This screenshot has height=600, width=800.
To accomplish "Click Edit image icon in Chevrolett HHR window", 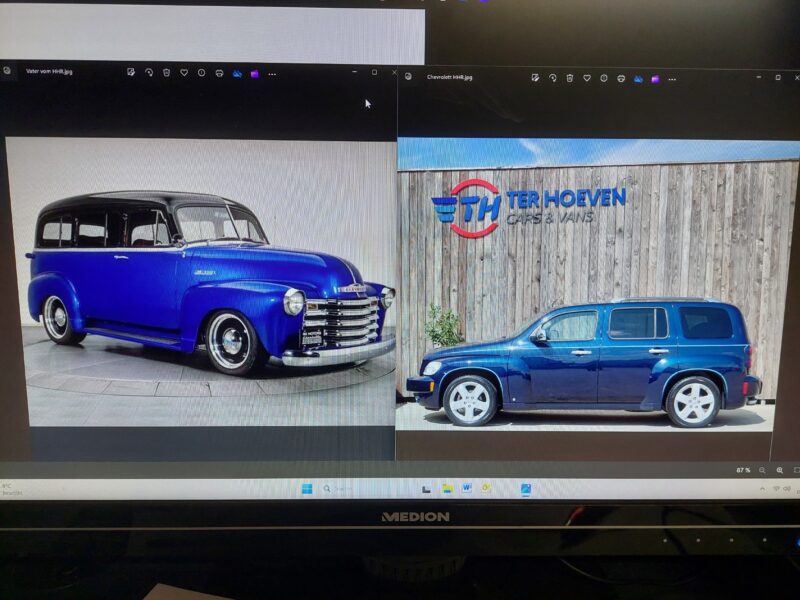I will coord(535,78).
